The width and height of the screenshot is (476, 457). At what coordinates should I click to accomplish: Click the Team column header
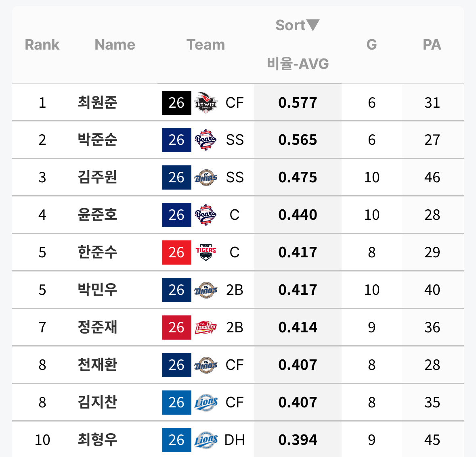click(x=206, y=45)
